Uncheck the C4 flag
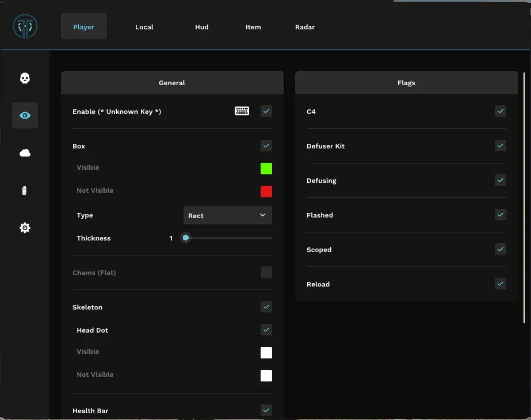This screenshot has height=420, width=531. coord(501,111)
